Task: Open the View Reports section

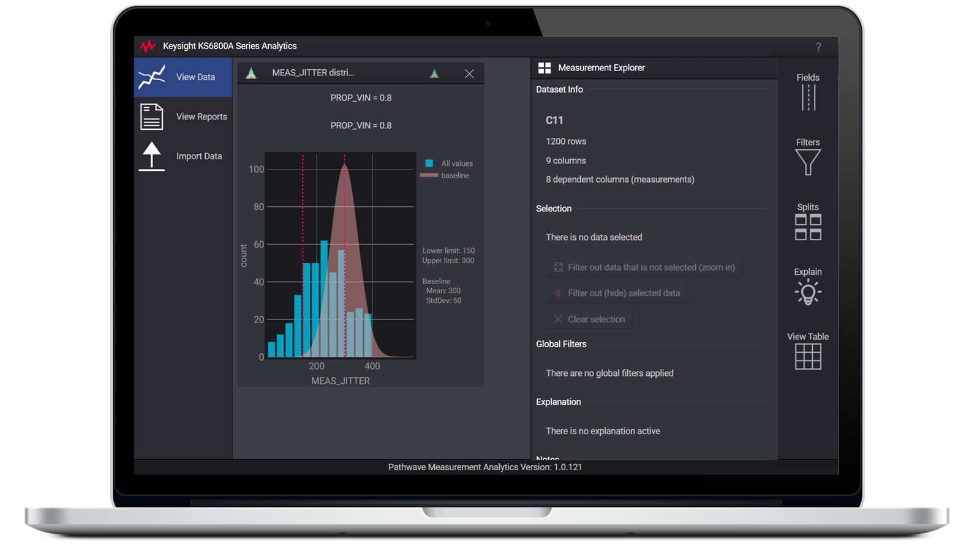Action: 183,117
